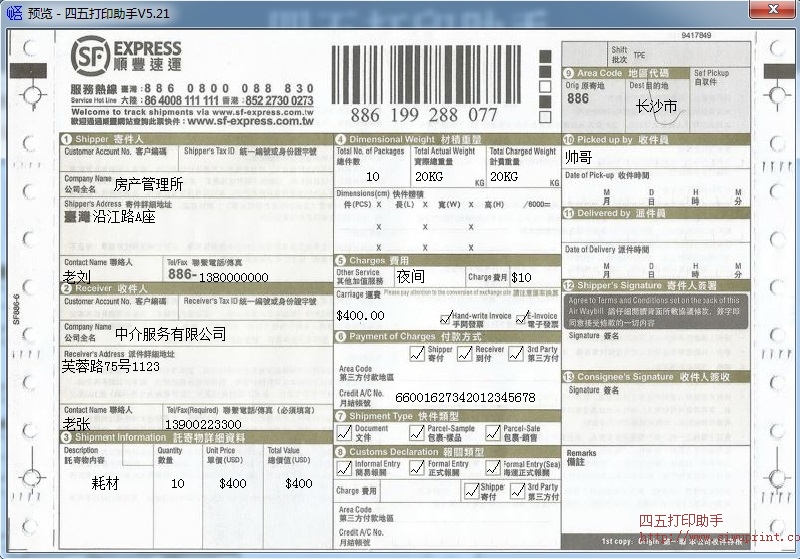The height and width of the screenshot is (559, 800).
Task: Click the 四五打印助手 watermark link
Action: (x=680, y=521)
